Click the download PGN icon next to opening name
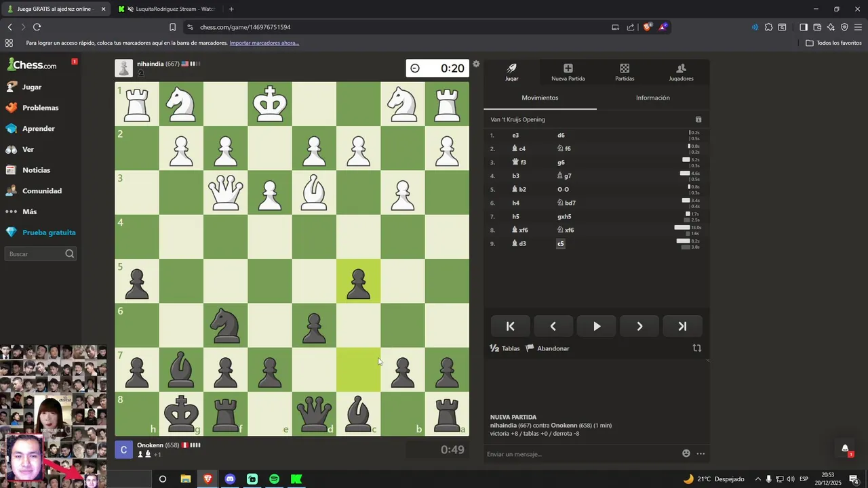 [x=698, y=119]
